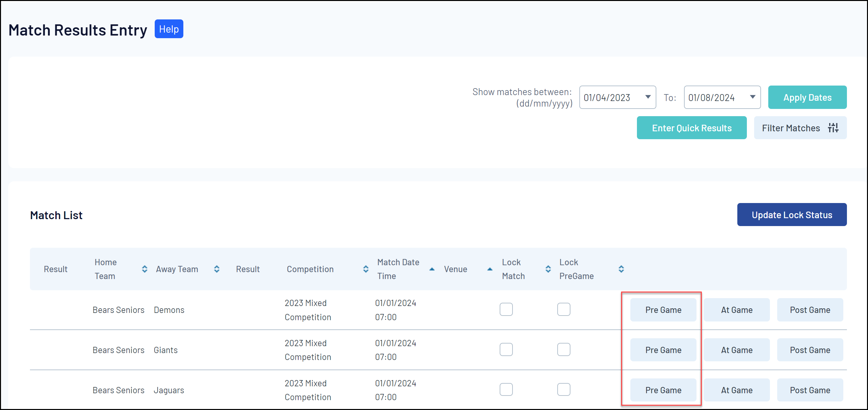Click the Apply Dates button

pyautogui.click(x=807, y=97)
